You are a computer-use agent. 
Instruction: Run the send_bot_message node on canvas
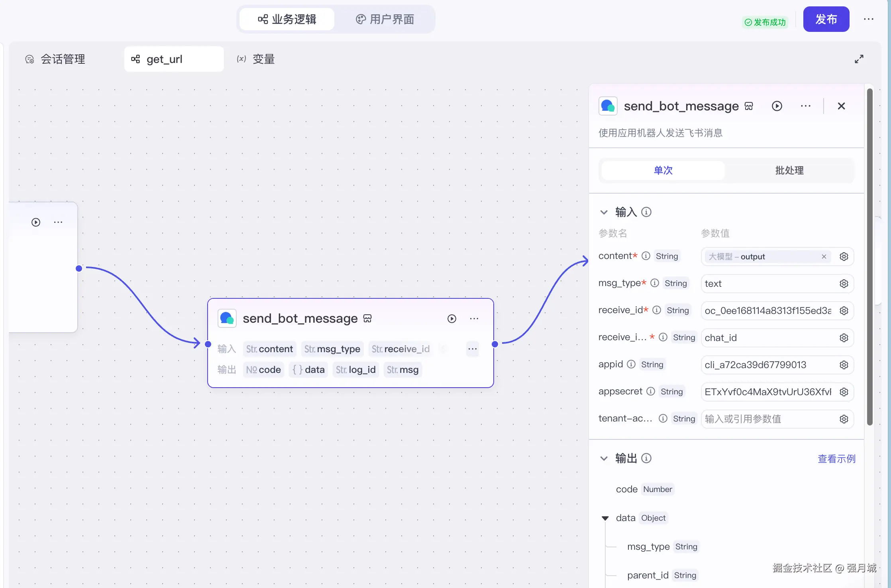click(x=451, y=319)
